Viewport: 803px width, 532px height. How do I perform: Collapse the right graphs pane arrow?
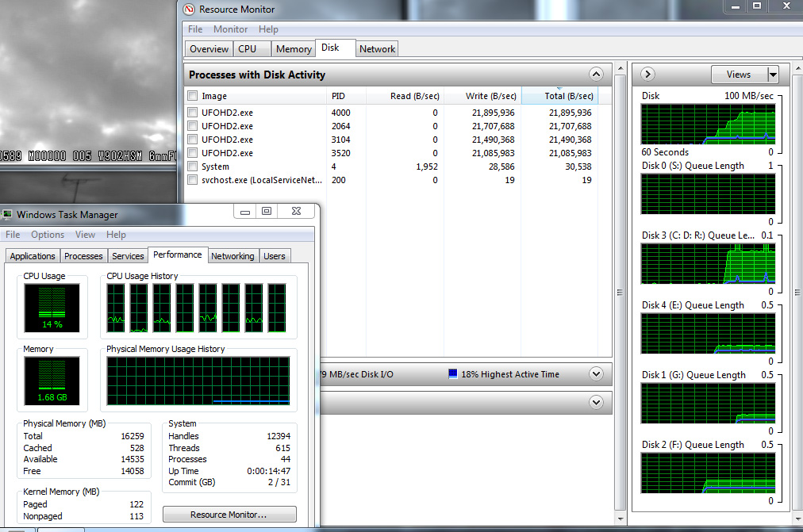point(647,75)
